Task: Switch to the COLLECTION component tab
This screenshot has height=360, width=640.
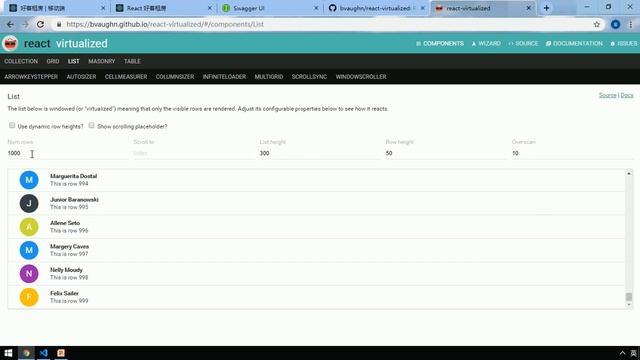Action: coord(21,61)
